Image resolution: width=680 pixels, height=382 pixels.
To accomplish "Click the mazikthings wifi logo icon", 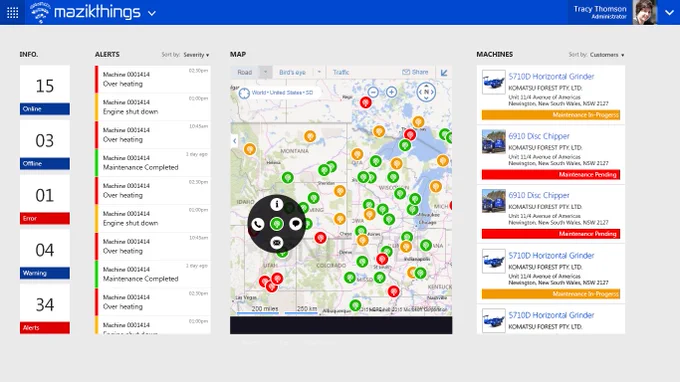I will pos(40,12).
